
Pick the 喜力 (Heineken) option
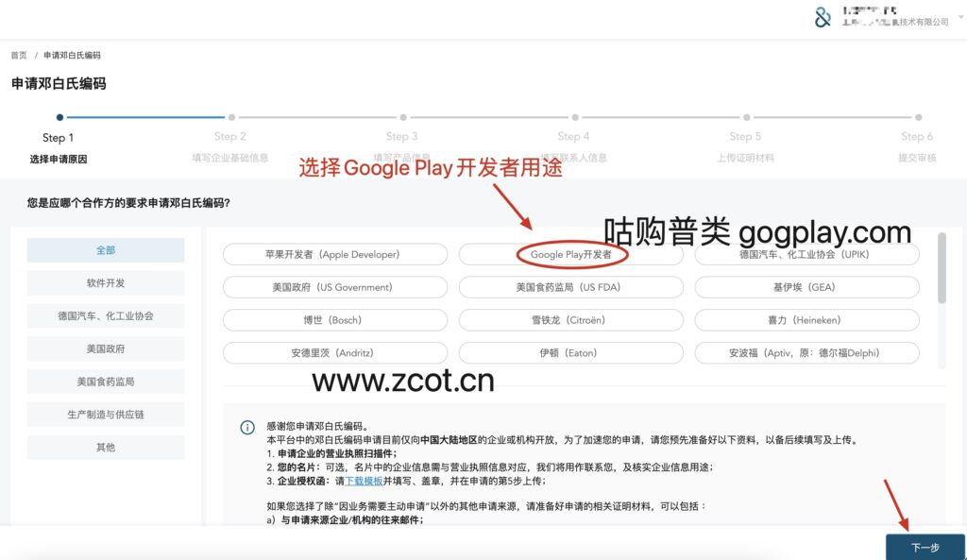pos(807,320)
